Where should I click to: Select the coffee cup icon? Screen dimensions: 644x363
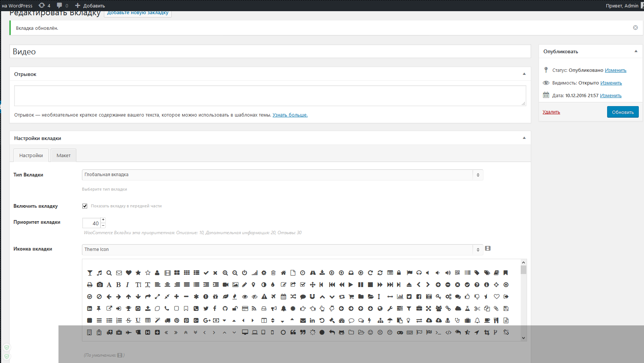coord(487,321)
